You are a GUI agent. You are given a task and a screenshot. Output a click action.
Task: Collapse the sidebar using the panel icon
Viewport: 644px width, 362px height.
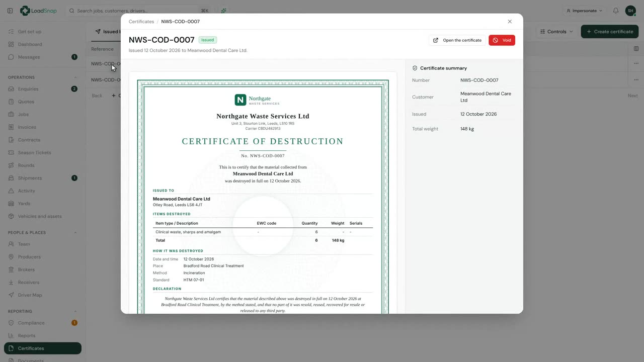pyautogui.click(x=10, y=11)
